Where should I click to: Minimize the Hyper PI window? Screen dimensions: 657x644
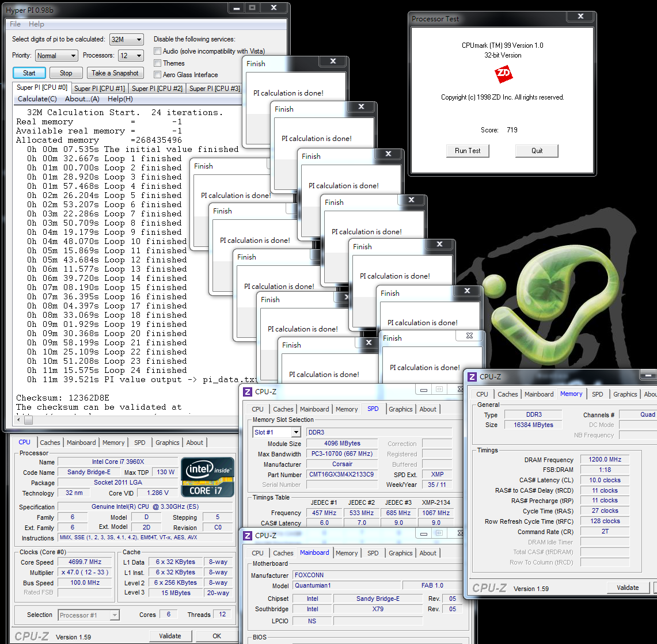(x=237, y=7)
